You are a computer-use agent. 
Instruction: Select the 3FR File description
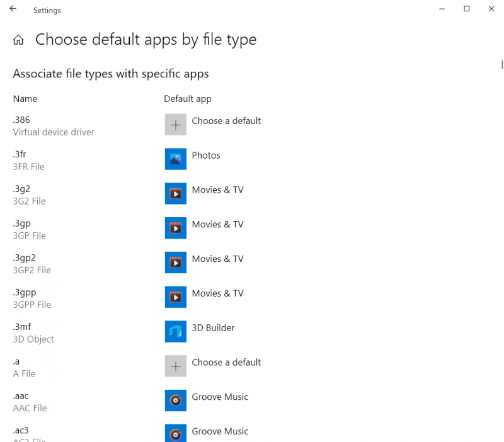click(x=28, y=167)
